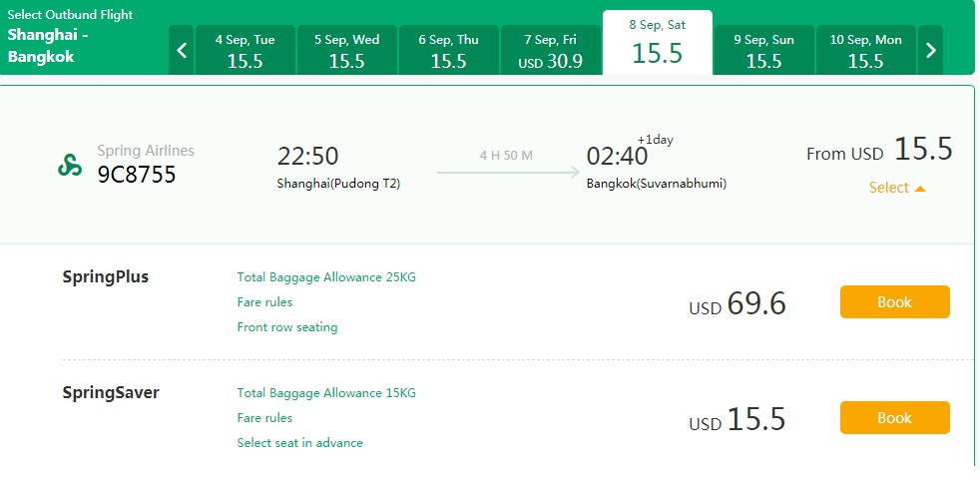980x485 pixels.
Task: Open Front row seating info
Action: pos(287,327)
